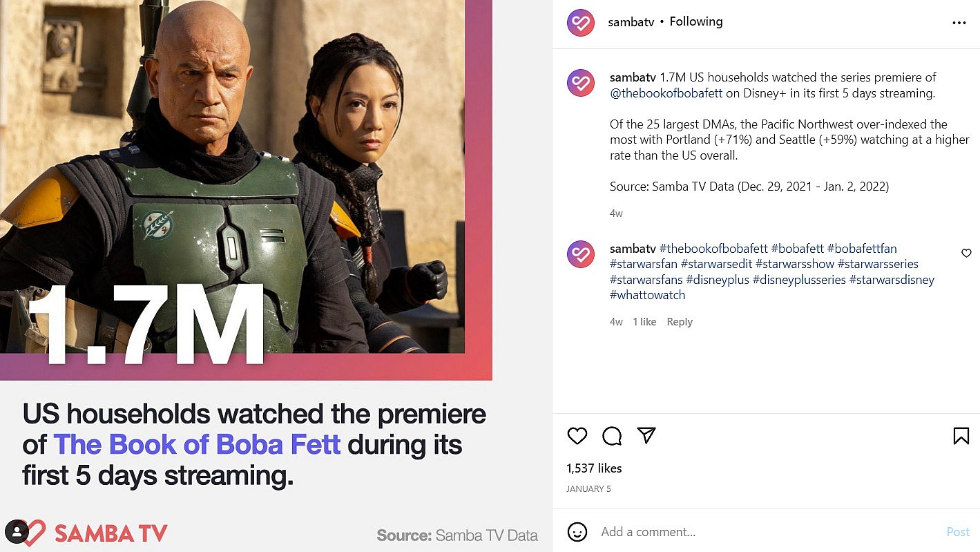Open the three-dot more options menu
This screenshot has width=980, height=552.
pyautogui.click(x=959, y=23)
